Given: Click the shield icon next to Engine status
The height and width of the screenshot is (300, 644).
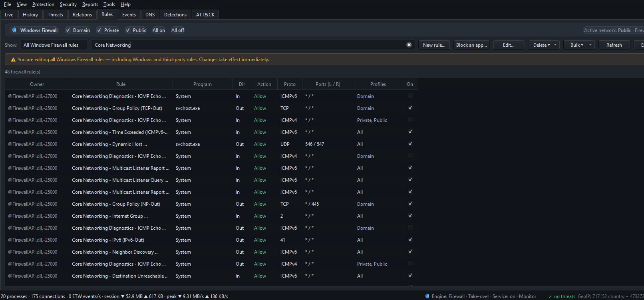Looking at the screenshot, I should tap(427, 296).
